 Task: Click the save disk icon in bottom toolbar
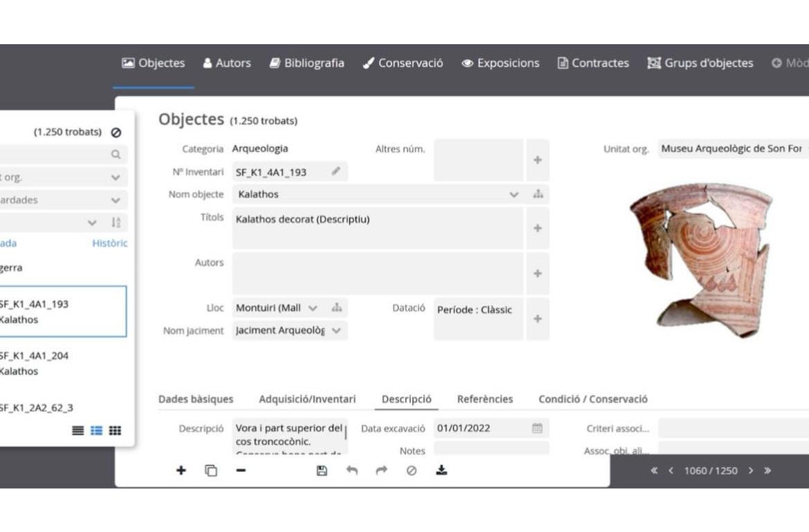pyautogui.click(x=322, y=471)
